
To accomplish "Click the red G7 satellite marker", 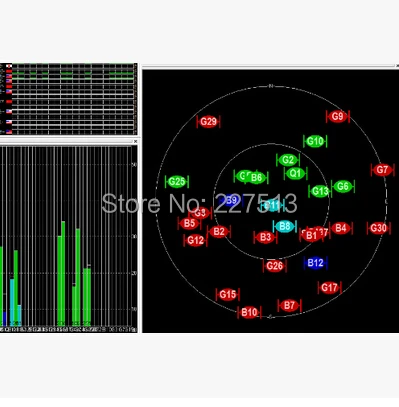I will point(382,170).
